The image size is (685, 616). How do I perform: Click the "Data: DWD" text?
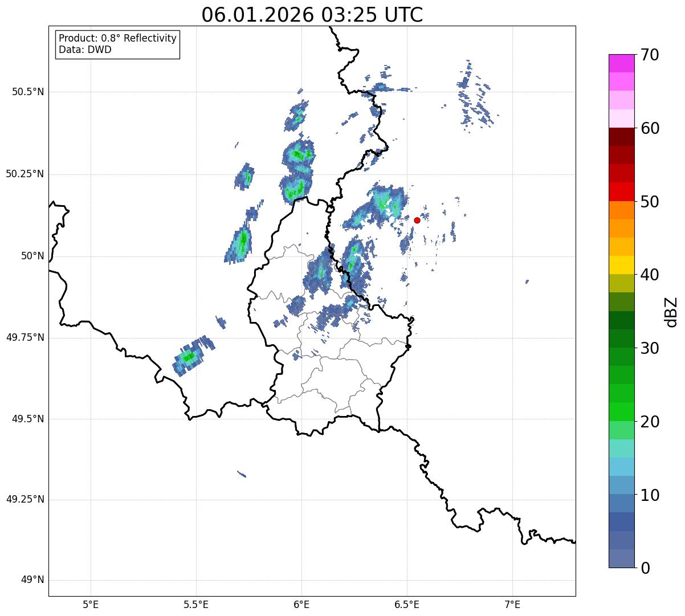pos(85,50)
